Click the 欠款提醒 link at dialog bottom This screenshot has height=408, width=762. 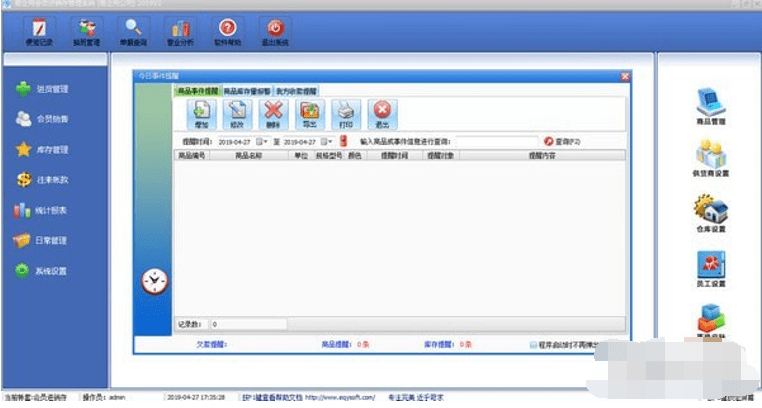click(211, 344)
